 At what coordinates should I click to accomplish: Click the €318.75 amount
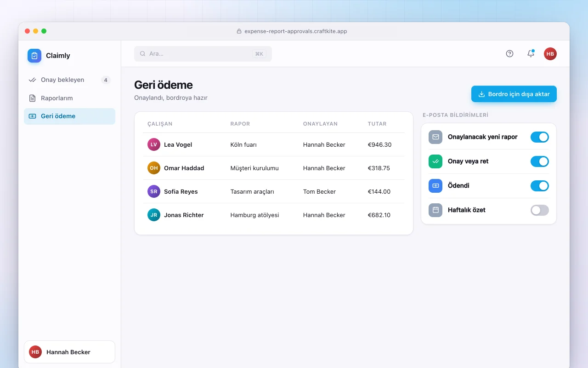(x=379, y=168)
